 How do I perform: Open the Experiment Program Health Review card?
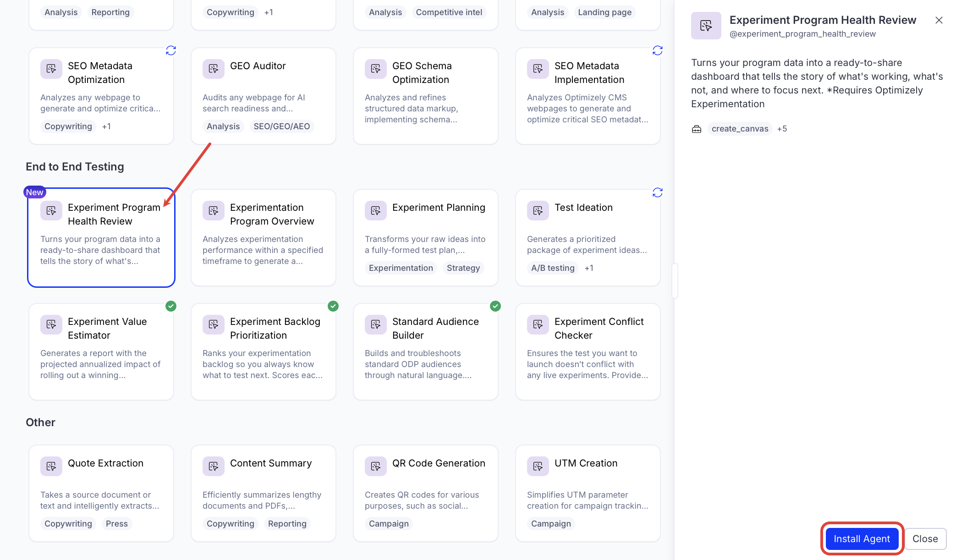point(101,237)
